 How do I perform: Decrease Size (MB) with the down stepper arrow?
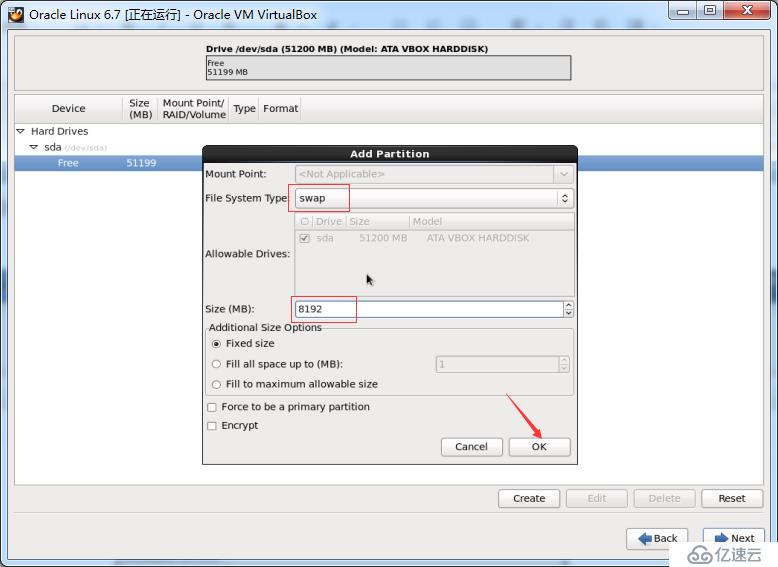pos(569,313)
